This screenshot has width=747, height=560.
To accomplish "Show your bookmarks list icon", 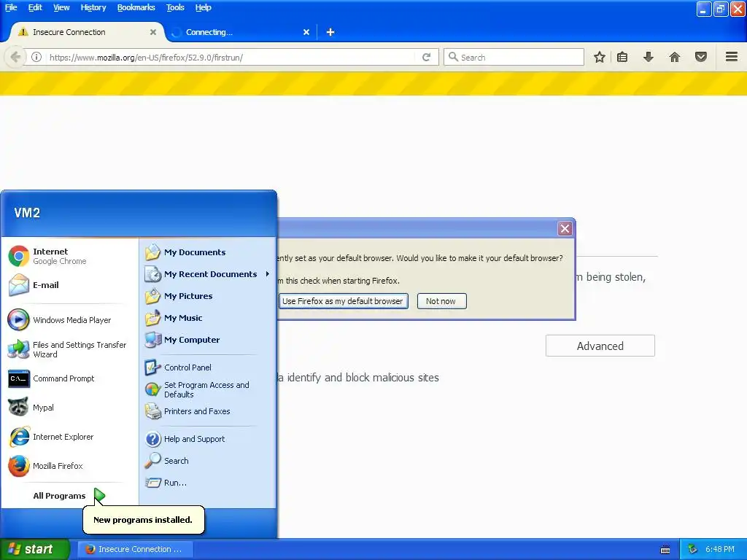I will click(x=622, y=58).
